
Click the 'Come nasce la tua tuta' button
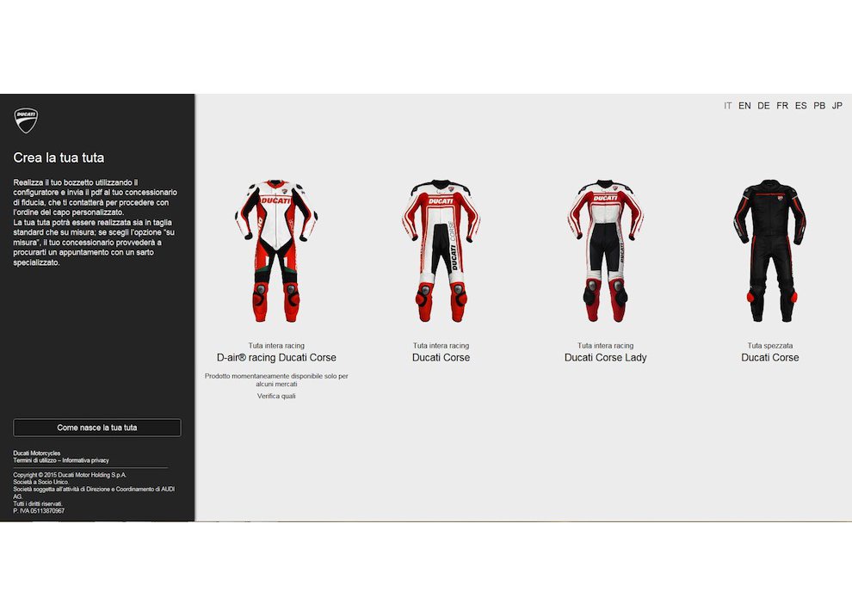point(96,428)
